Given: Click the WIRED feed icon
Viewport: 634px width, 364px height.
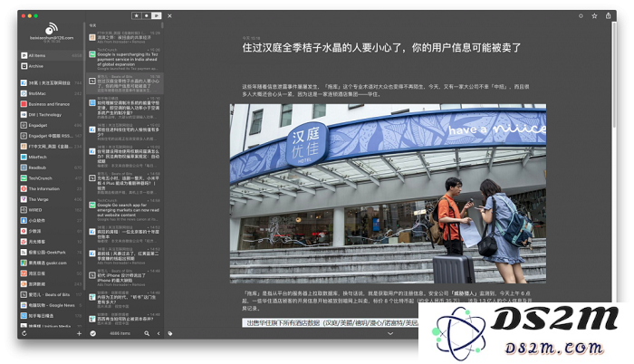Looking at the screenshot, I should click(x=24, y=210).
